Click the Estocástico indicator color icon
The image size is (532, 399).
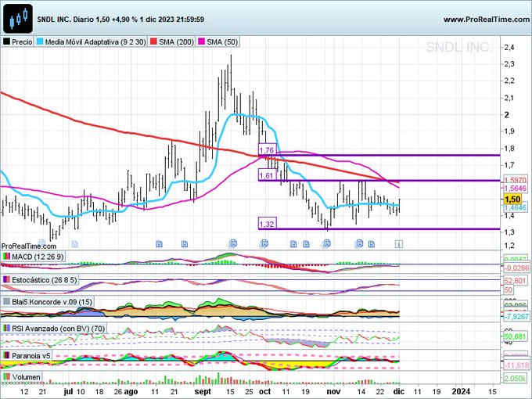[x=6, y=279]
